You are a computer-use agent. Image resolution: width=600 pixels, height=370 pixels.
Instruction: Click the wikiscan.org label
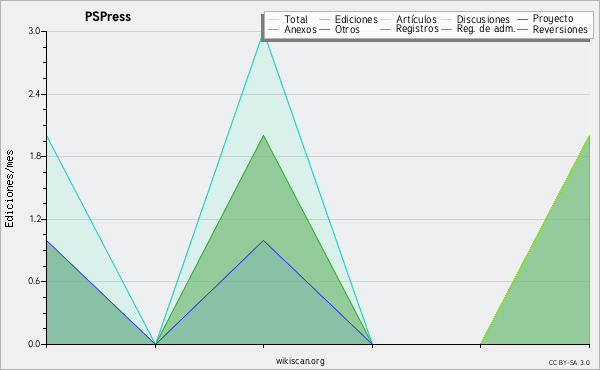point(300,361)
